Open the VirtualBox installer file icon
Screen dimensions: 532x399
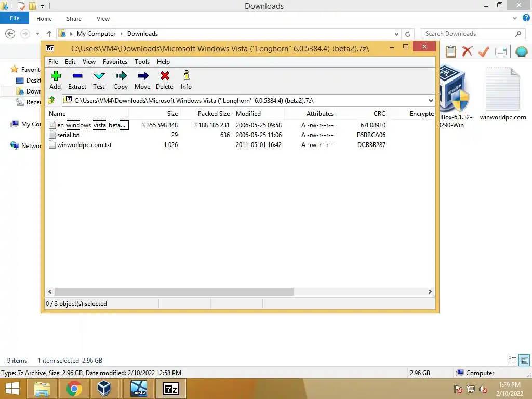pos(454,89)
